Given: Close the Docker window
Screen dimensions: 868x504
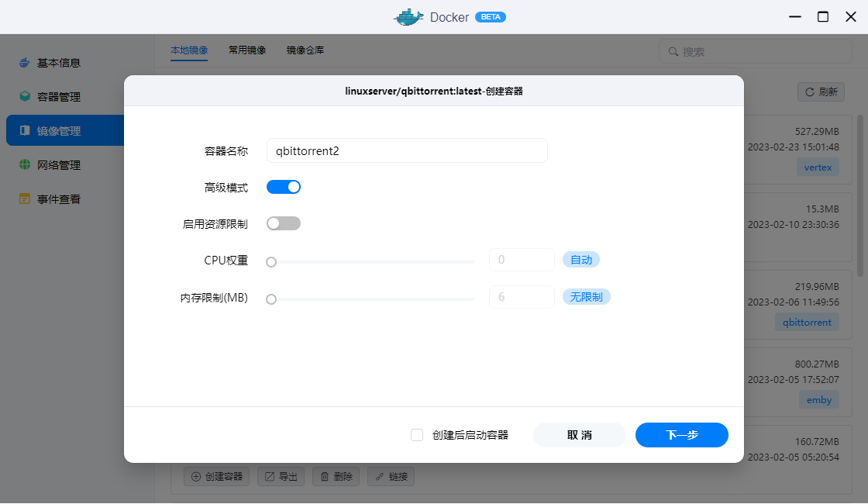Looking at the screenshot, I should click(851, 16).
